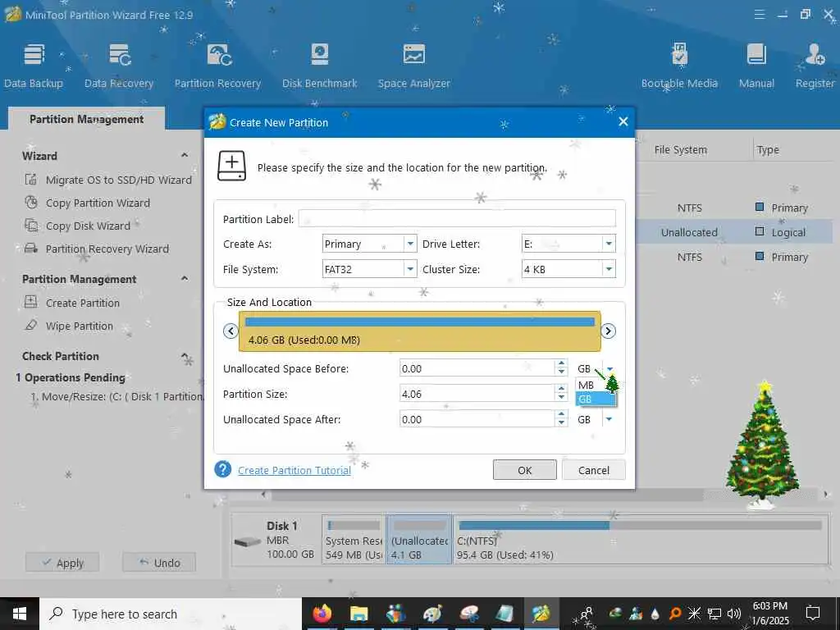Screen dimensions: 840x630
Task: Open Firefox from the taskbar
Action: (322, 614)
